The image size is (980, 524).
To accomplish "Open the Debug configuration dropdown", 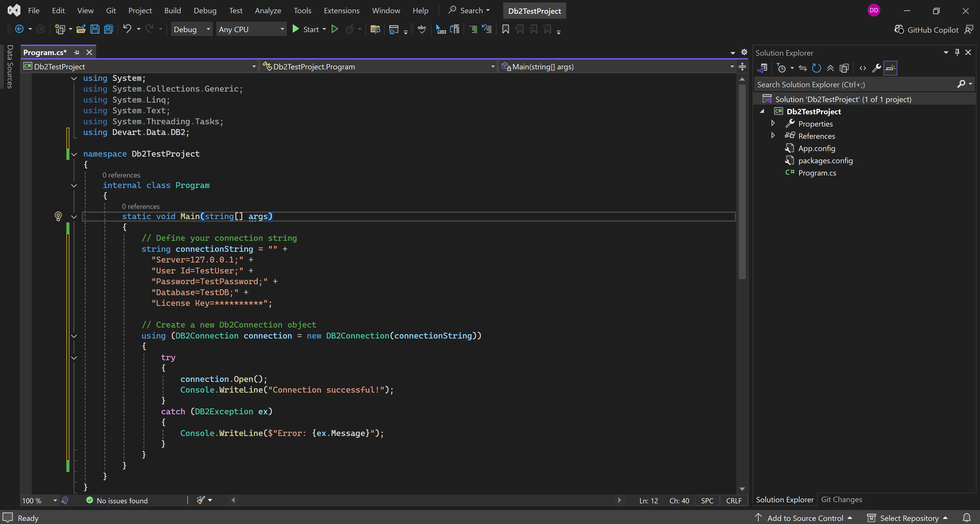I will pyautogui.click(x=192, y=29).
